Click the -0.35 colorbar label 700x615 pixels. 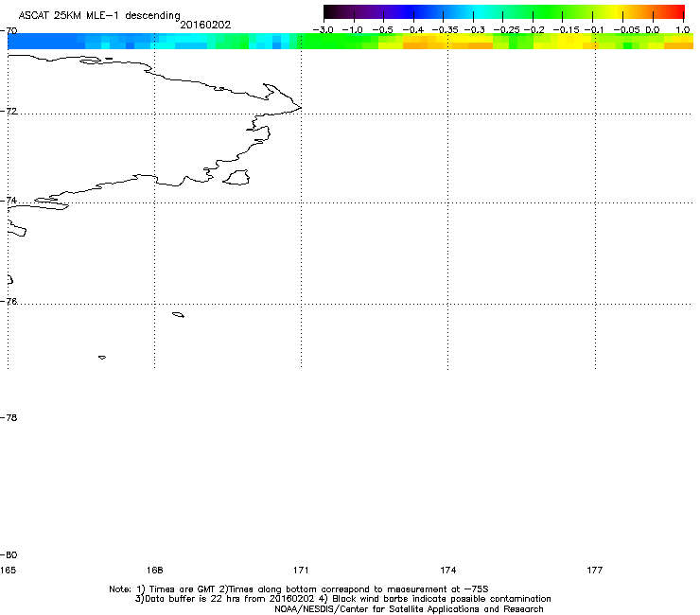pos(446,30)
